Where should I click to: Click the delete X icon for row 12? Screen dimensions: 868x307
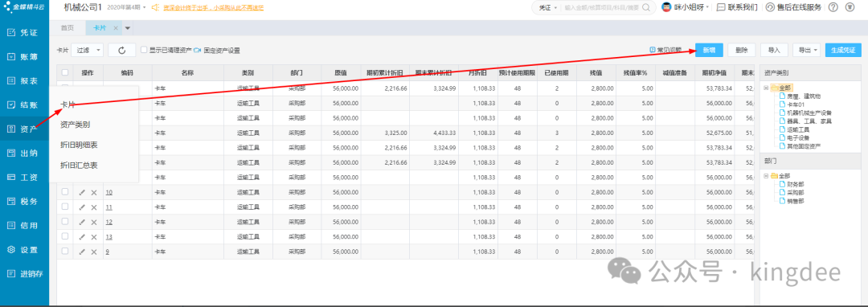(93, 222)
